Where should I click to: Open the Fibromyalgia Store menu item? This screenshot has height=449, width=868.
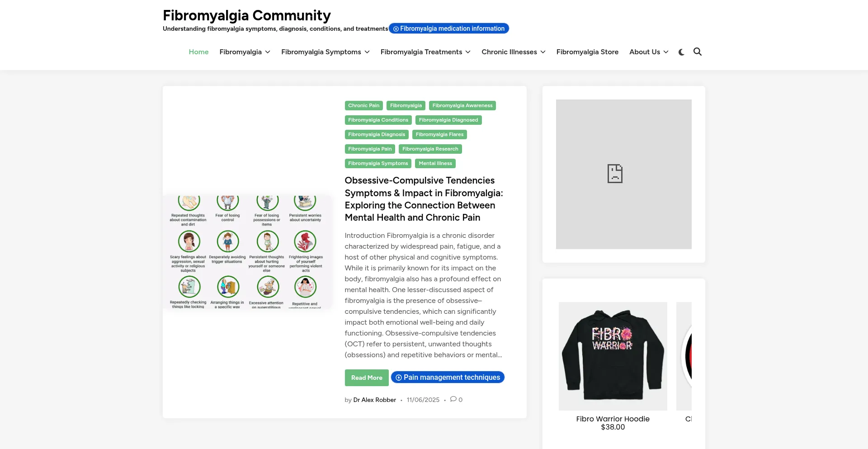click(x=587, y=52)
